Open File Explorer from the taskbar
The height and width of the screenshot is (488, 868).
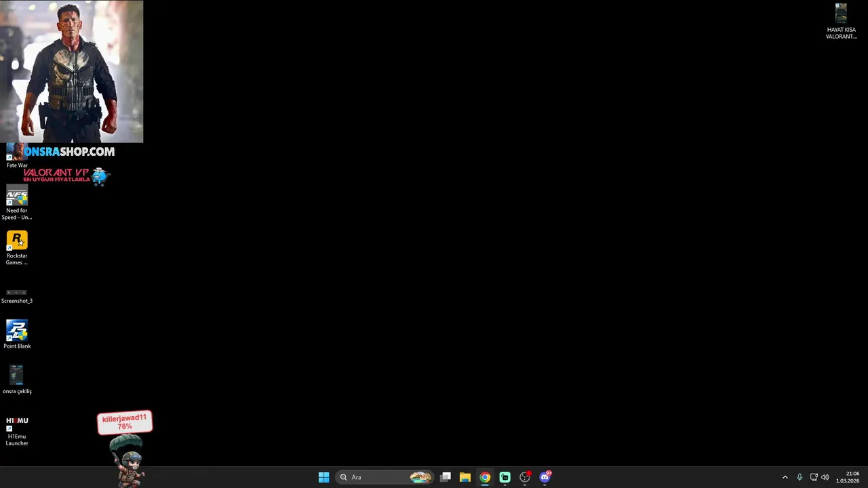[x=465, y=477]
